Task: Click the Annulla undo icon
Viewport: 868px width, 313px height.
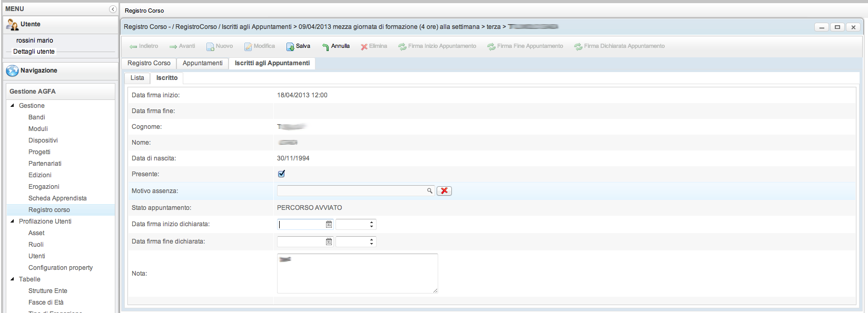Action: click(x=325, y=47)
